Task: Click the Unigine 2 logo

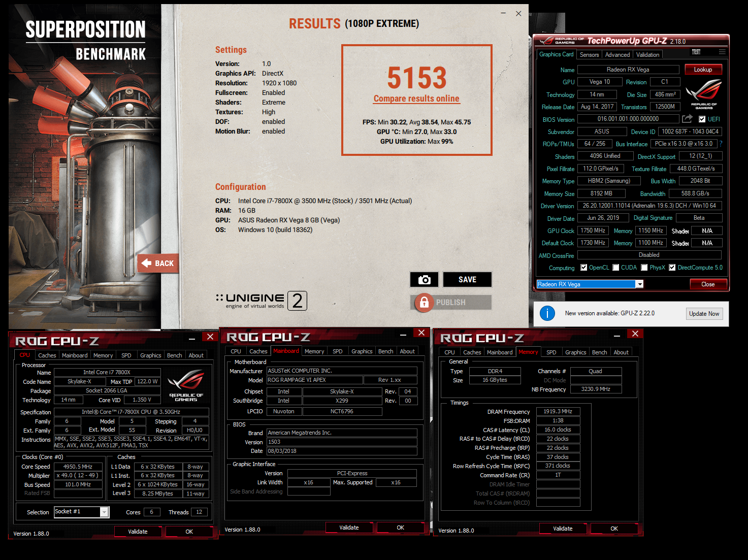Action: coord(262,301)
